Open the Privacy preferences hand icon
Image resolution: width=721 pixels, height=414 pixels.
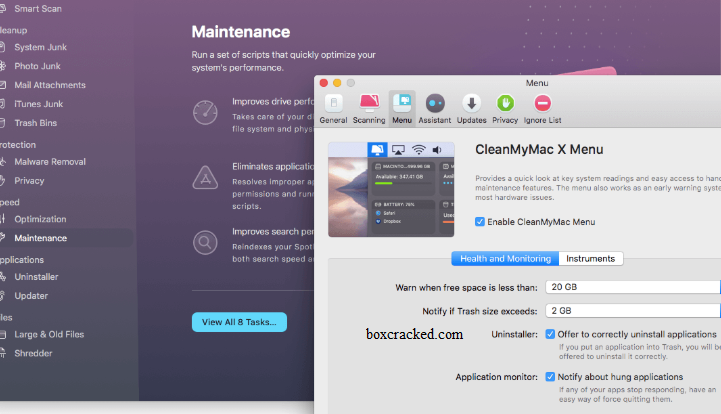point(505,103)
